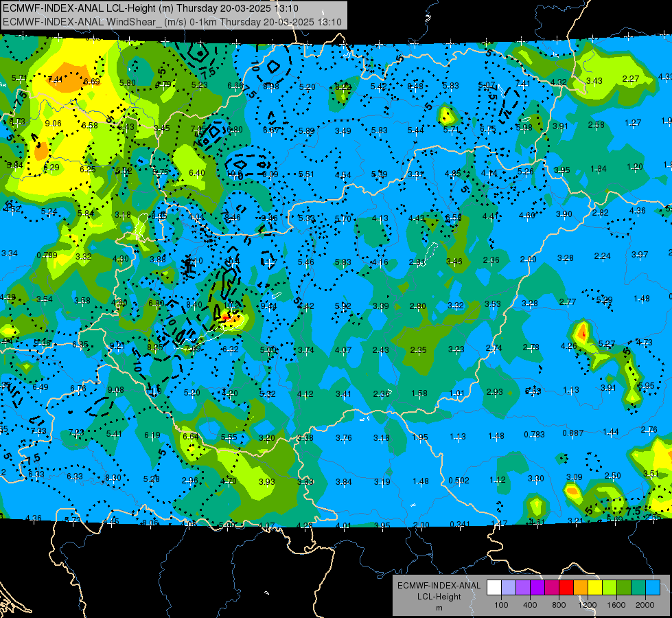This screenshot has height=618, width=672.
Task: Select the wind shear value 0.789
Action: point(47,255)
